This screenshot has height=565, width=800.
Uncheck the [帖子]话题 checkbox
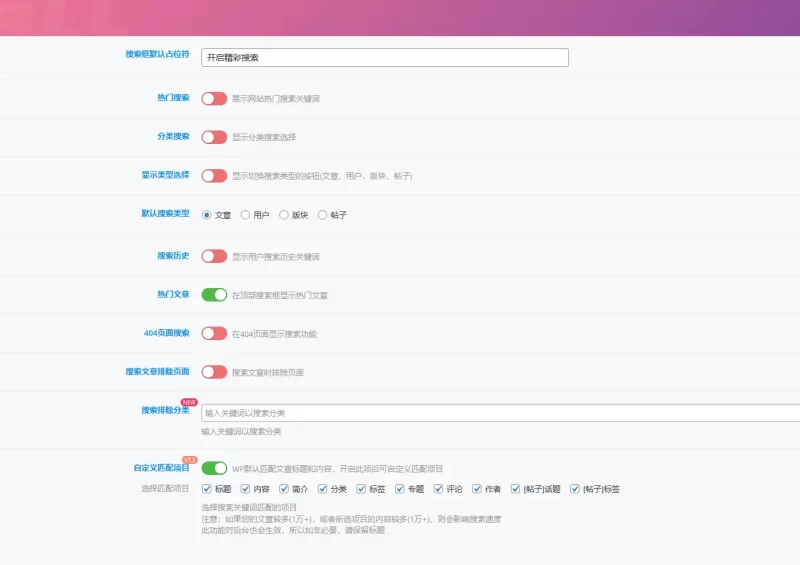pyautogui.click(x=515, y=489)
